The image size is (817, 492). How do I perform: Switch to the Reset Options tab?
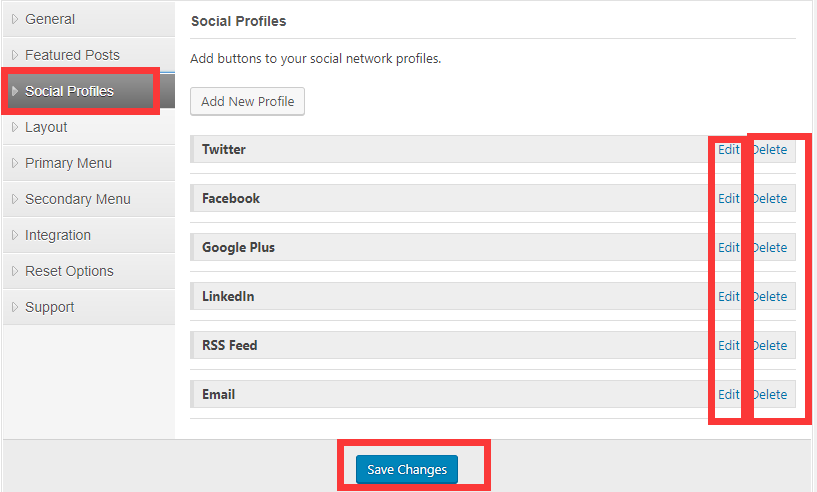point(89,271)
